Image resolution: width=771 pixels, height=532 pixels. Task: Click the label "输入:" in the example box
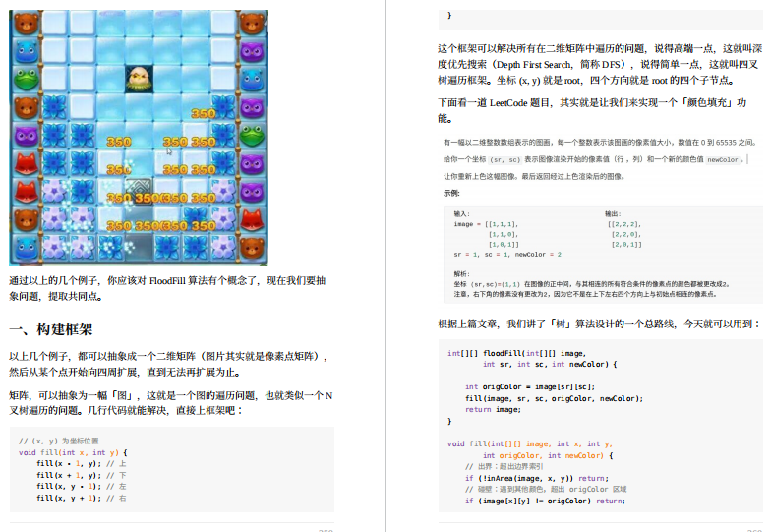[x=462, y=214]
